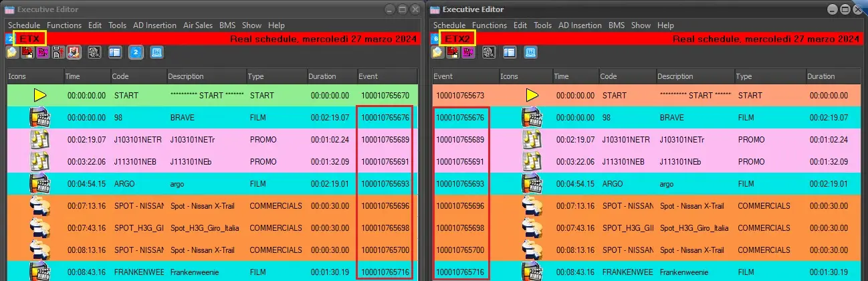Click the blue panel layout icon in ETX2

tap(510, 52)
